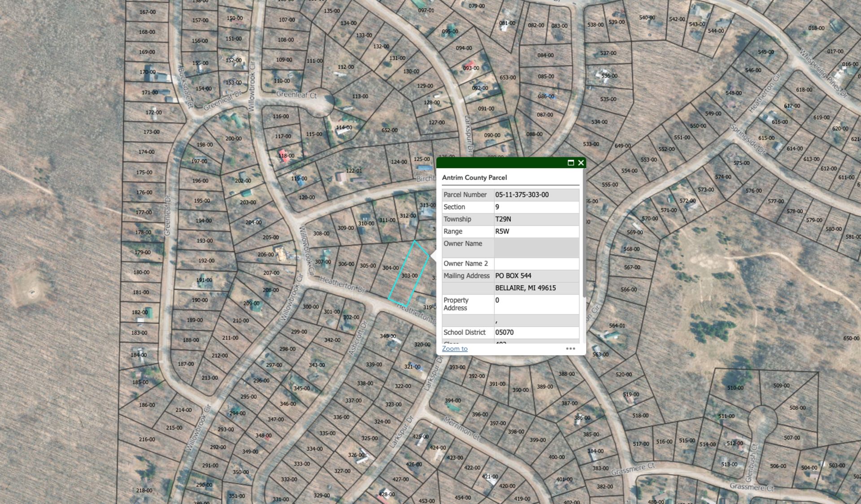Click parcel 509-00 on the map

click(x=781, y=385)
